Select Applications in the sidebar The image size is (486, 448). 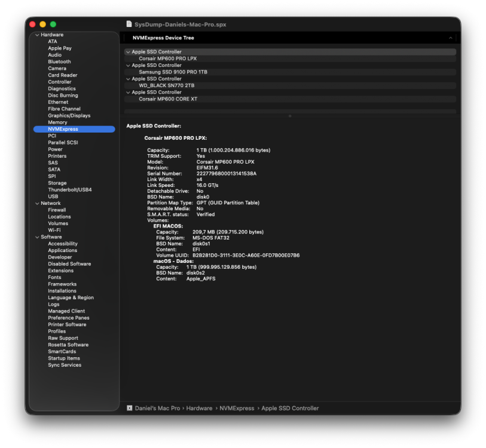(x=62, y=250)
